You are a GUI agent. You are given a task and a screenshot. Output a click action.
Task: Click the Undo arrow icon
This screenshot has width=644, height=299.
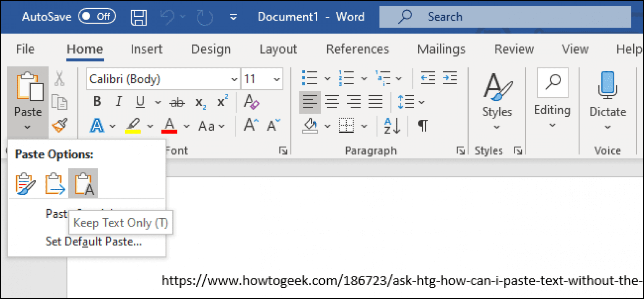168,17
